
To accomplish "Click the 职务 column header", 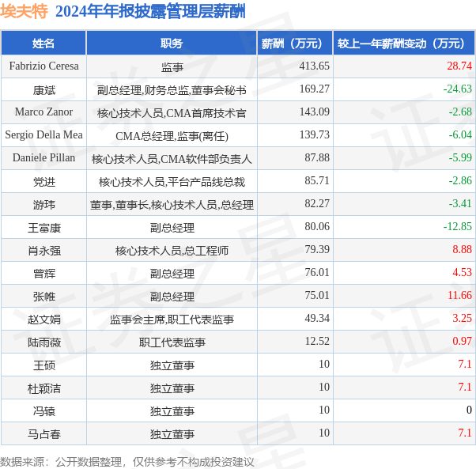I will coord(172,43).
